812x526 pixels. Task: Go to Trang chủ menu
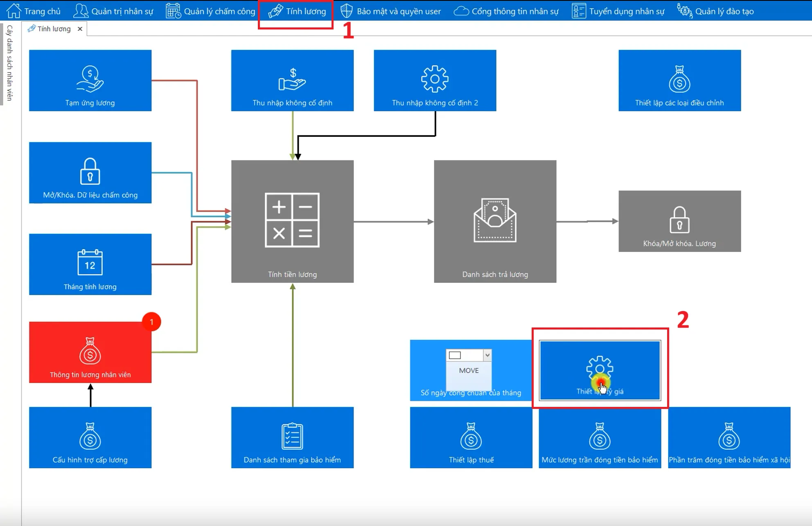click(34, 11)
